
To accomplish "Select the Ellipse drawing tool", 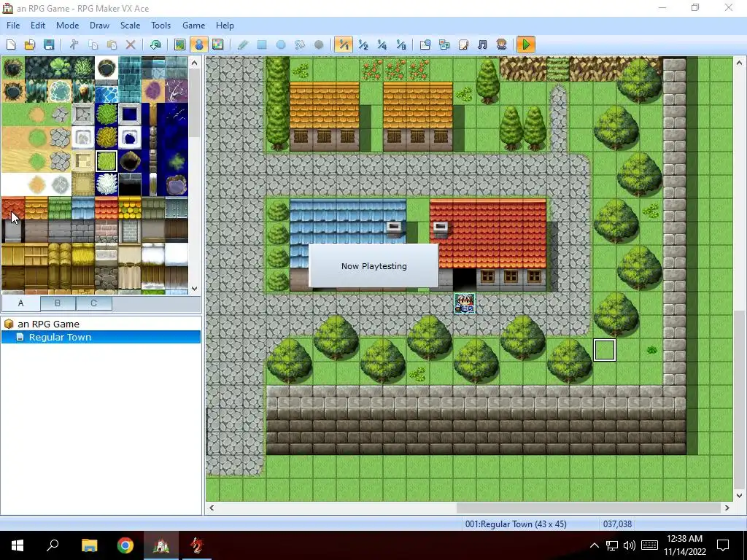I will (x=281, y=44).
